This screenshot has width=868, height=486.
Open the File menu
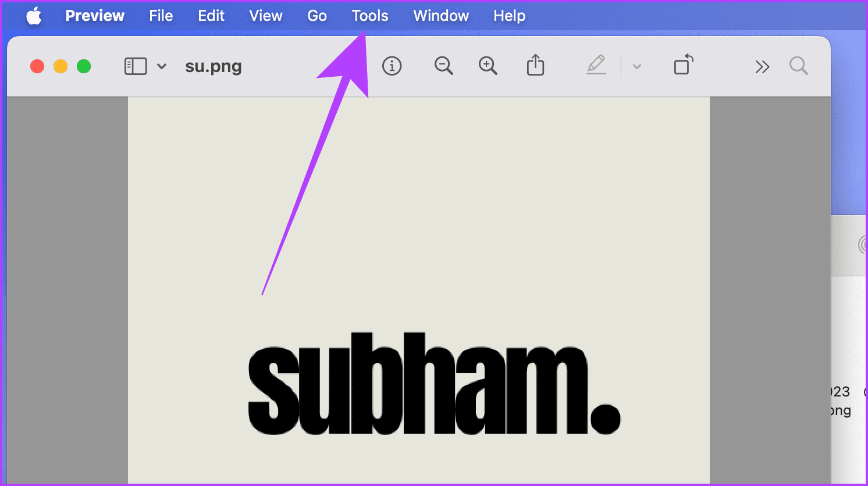pyautogui.click(x=161, y=16)
